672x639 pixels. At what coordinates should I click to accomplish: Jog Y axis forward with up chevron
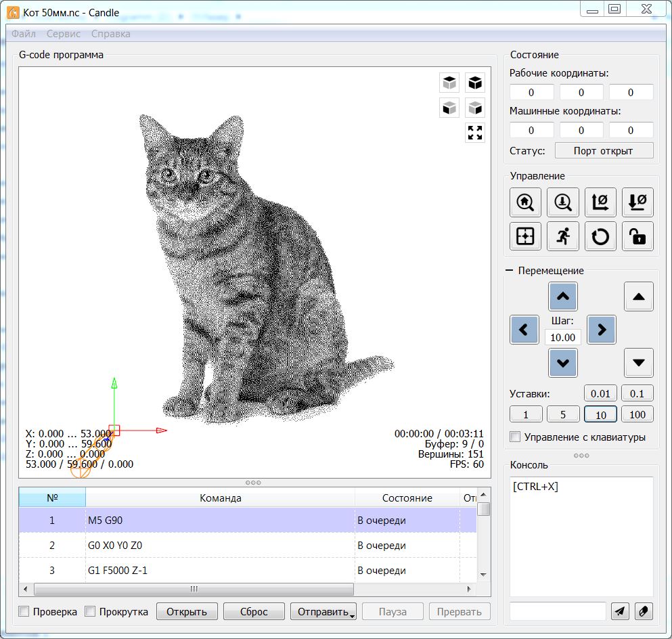[x=563, y=296]
